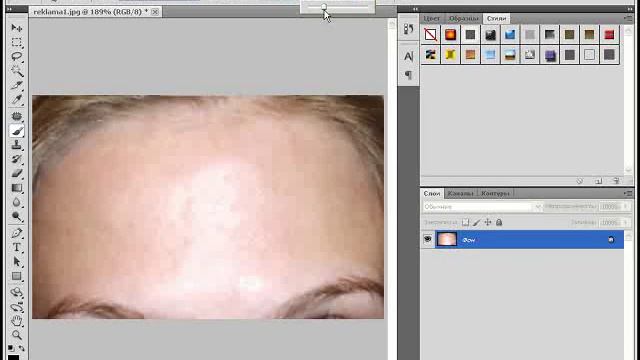Collapse the right panels to icons
Viewport: 640px width, 360px height.
coord(631,9)
